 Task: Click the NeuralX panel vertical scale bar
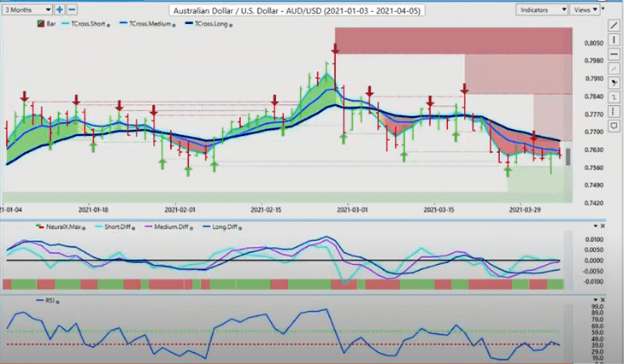(568, 260)
